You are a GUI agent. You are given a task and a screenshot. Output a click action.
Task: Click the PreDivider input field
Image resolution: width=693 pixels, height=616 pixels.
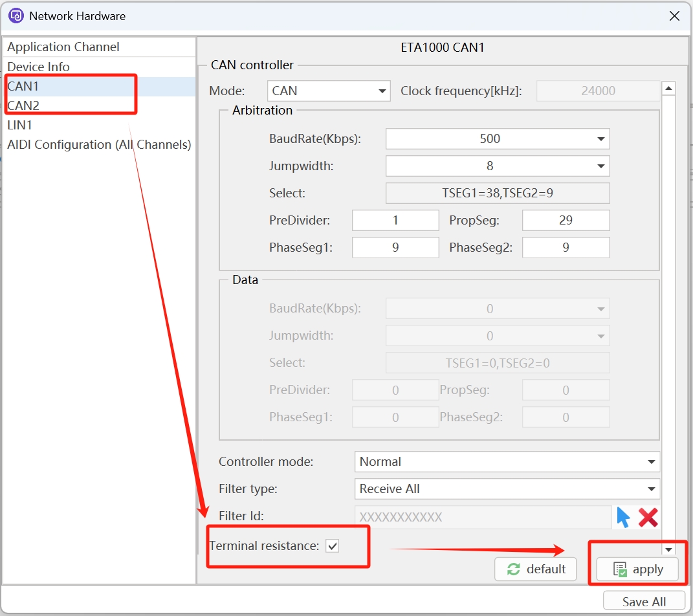(x=395, y=221)
